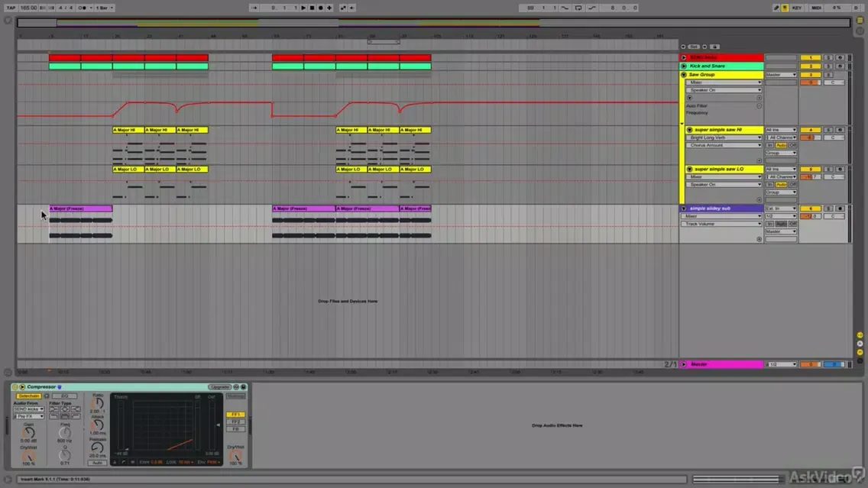Toggle track 1 activator for SEND kicks
The image size is (868, 488).
[811, 57]
